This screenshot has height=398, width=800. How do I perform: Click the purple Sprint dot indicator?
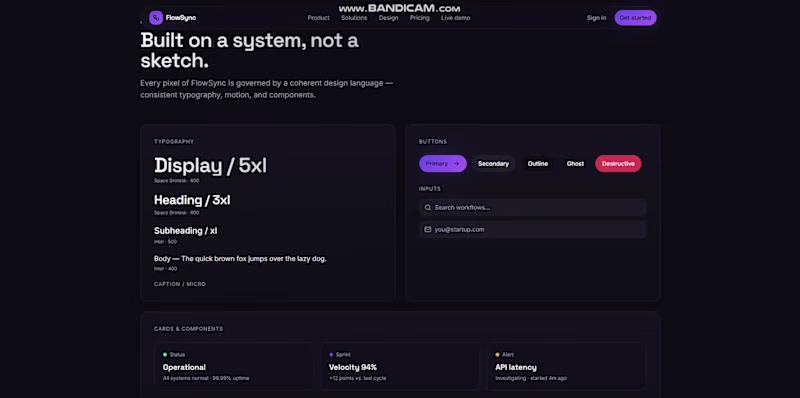(x=331, y=355)
